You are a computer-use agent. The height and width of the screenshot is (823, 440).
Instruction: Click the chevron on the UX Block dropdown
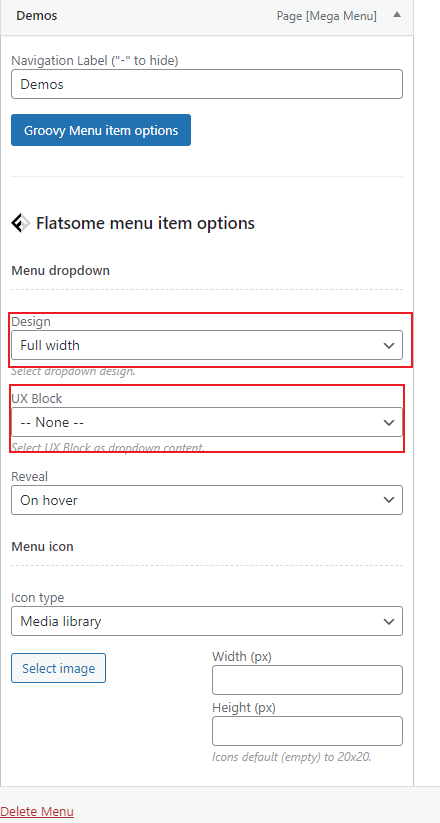[389, 423]
